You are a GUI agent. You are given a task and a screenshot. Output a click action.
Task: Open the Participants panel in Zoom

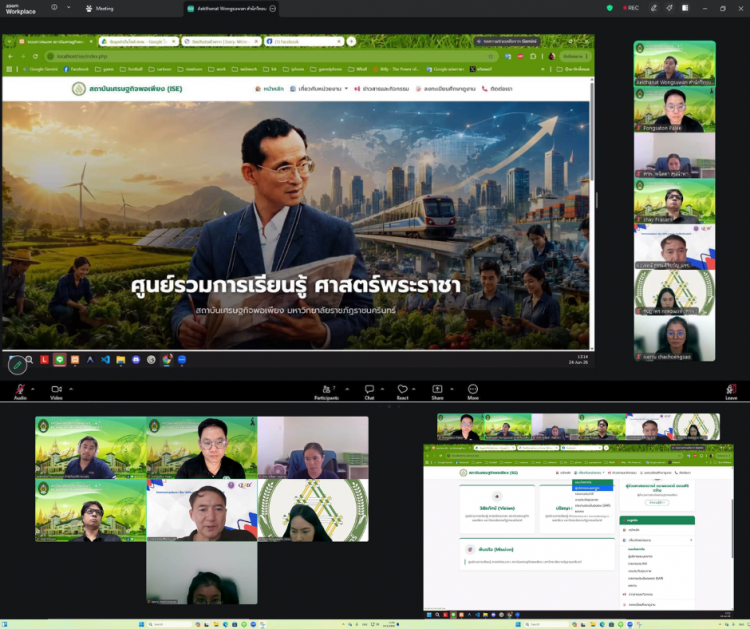click(327, 391)
